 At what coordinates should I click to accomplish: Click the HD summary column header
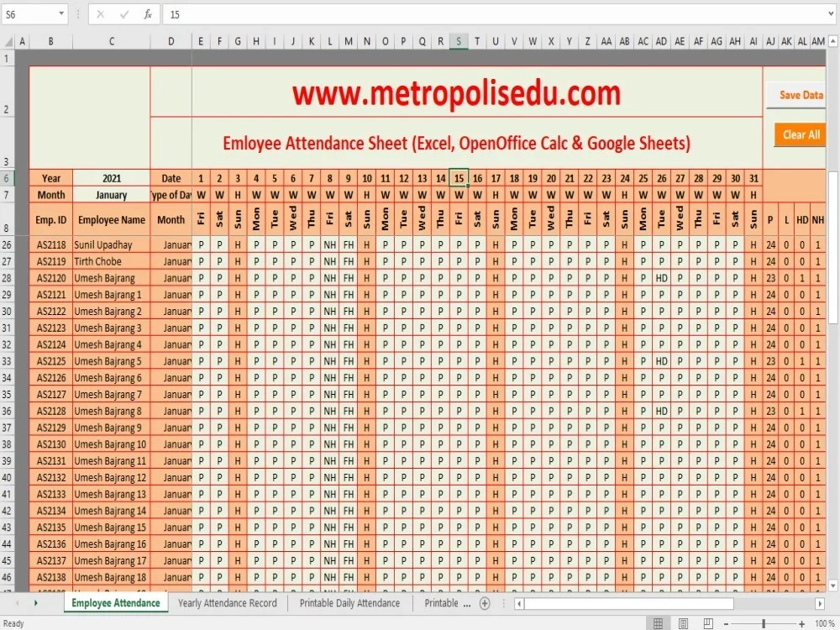coord(802,219)
